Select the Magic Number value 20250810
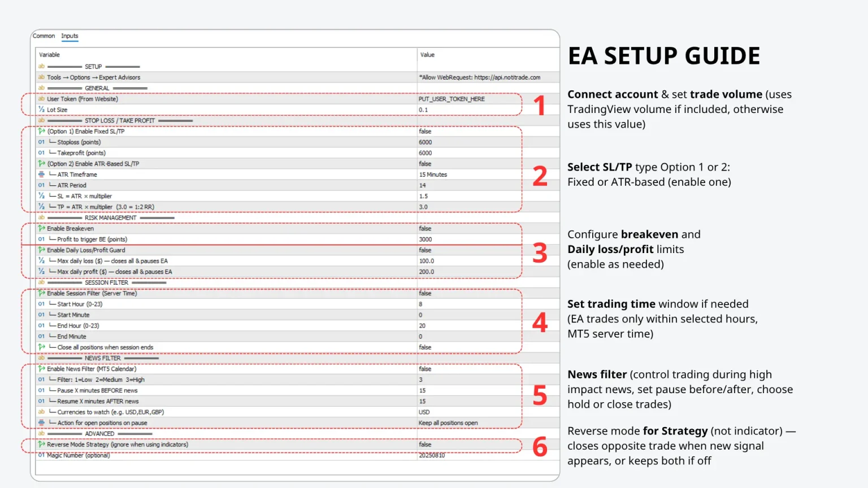Screen dimensions: 868x488 point(432,455)
